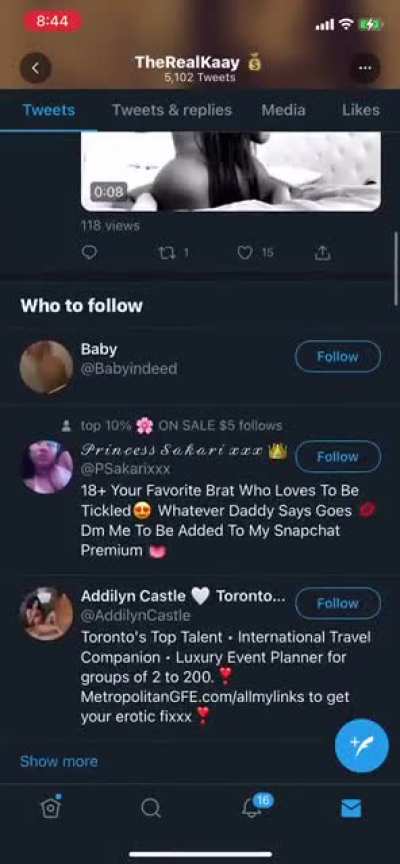Open the Search magnifier tab
This screenshot has width=400, height=864.
[151, 808]
